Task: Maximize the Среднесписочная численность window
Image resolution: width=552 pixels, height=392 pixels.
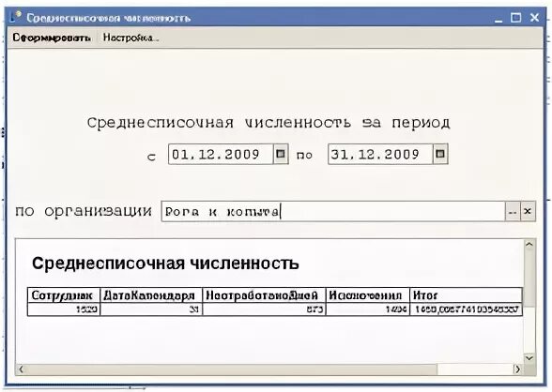Action: click(515, 18)
